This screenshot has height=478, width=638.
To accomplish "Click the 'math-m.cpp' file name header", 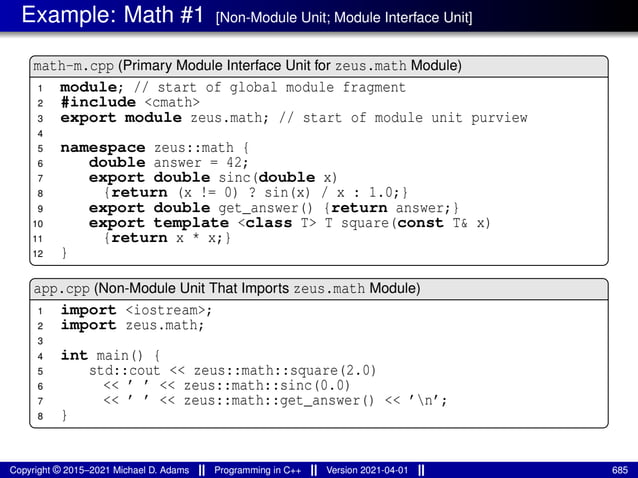I will coord(73,66).
